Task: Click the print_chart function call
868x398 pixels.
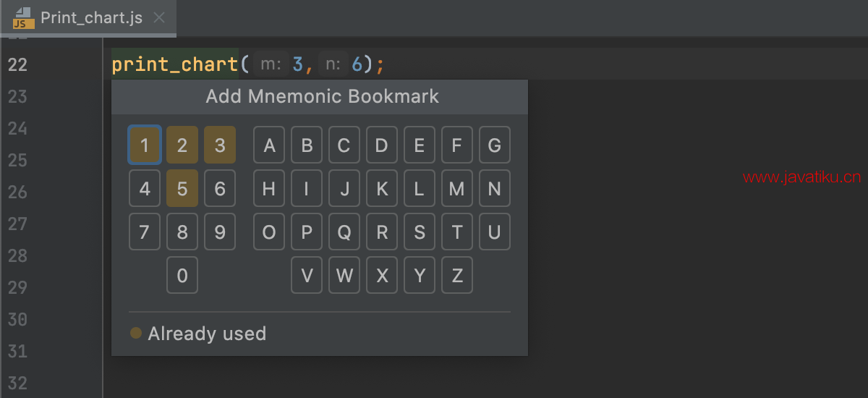Action: pyautogui.click(x=175, y=64)
